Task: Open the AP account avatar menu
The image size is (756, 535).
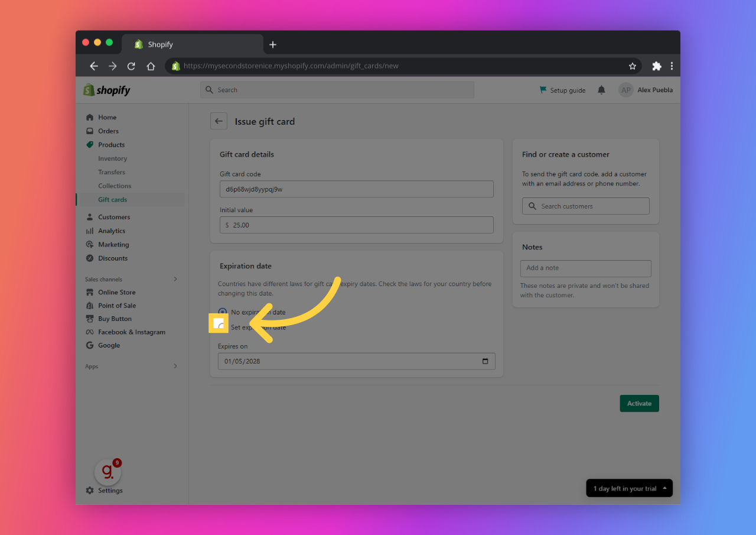Action: [x=626, y=90]
